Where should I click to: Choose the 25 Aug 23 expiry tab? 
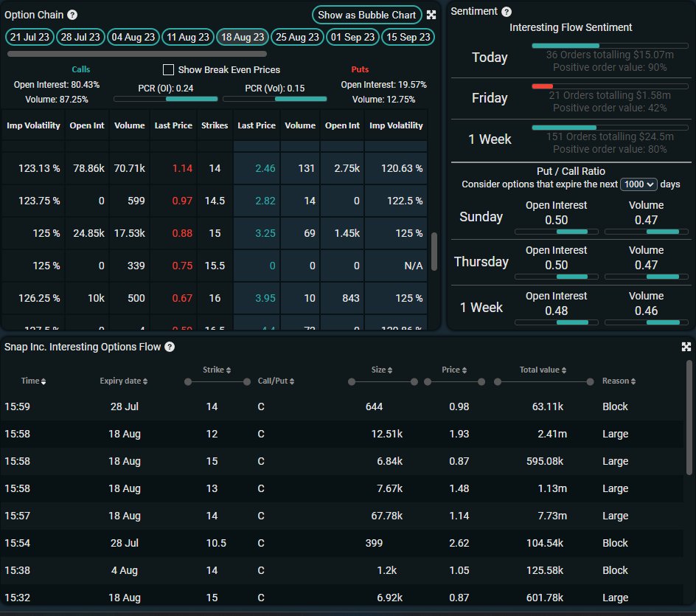point(297,37)
